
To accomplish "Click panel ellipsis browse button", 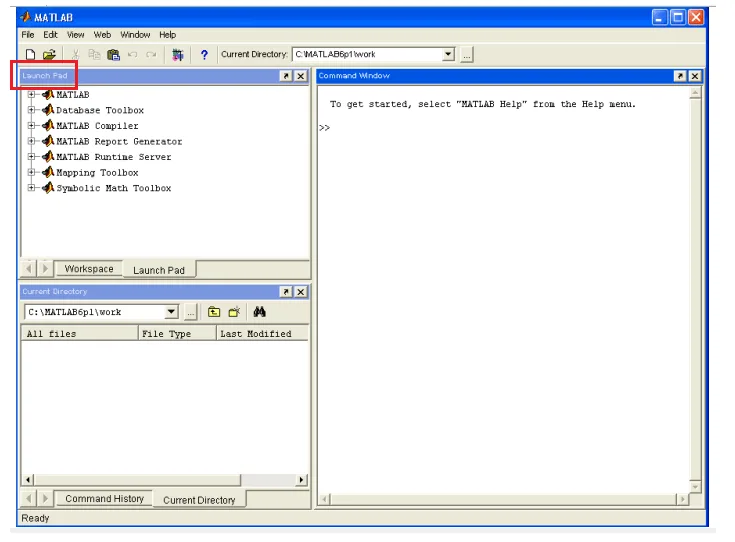I will (x=190, y=313).
